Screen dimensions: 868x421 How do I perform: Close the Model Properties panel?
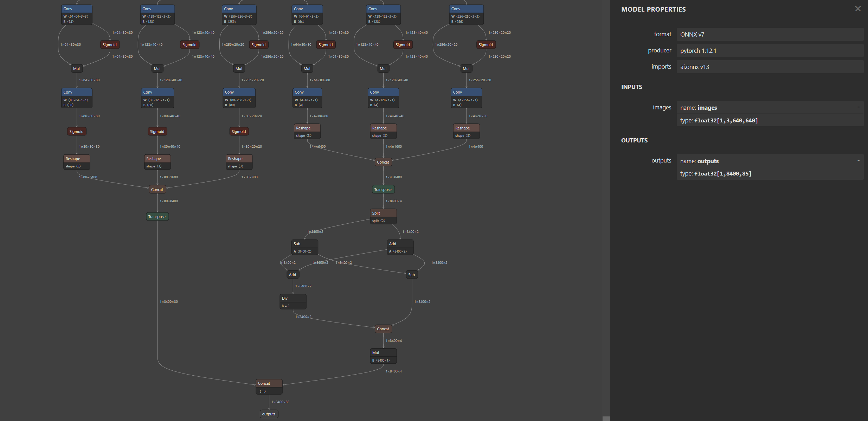coord(858,9)
